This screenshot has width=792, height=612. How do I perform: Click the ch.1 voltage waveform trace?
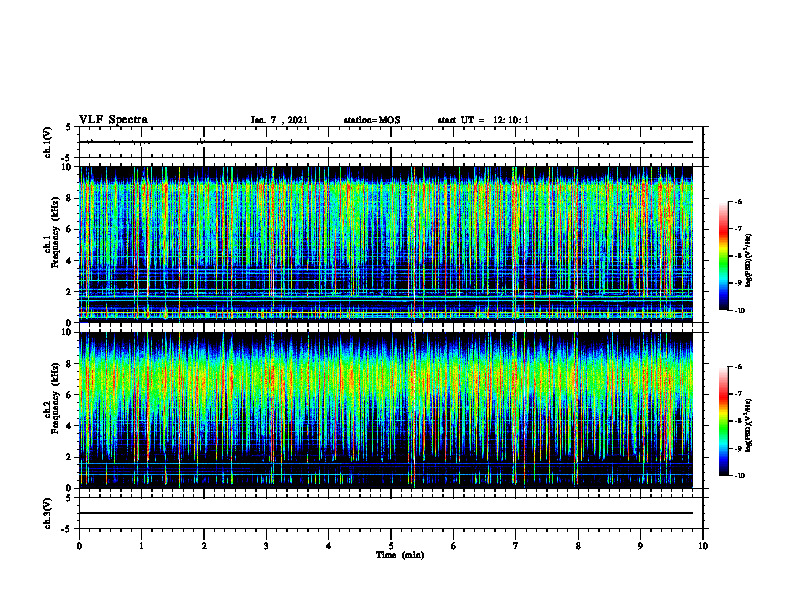point(386,142)
